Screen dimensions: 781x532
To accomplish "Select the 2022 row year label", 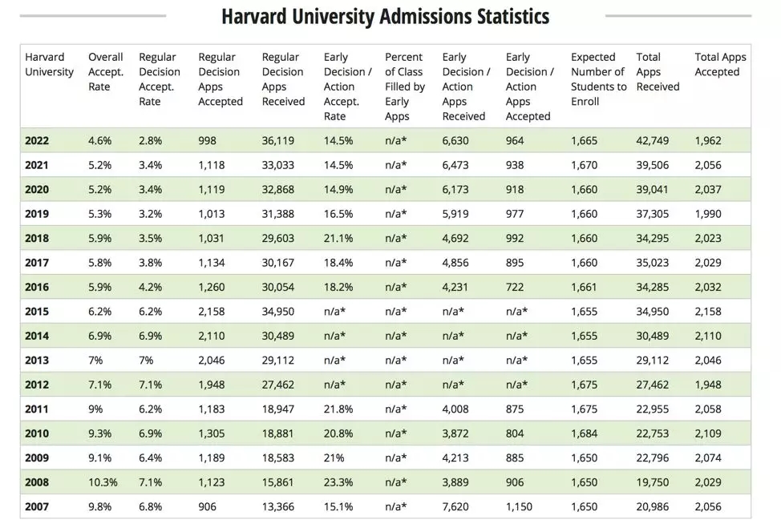I will pyautogui.click(x=37, y=141).
